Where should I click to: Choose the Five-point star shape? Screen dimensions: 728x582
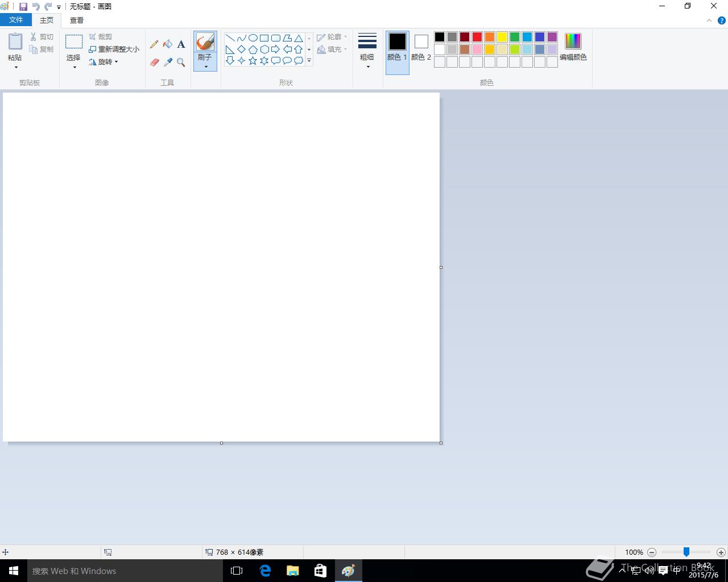253,60
